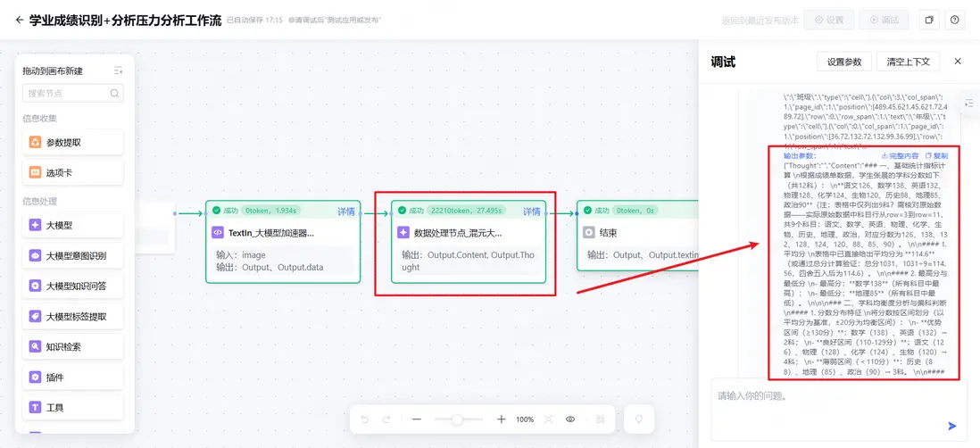Select the TextIn_大模型加速器 node title
Screen dimensions: 980x448
[x=271, y=233]
